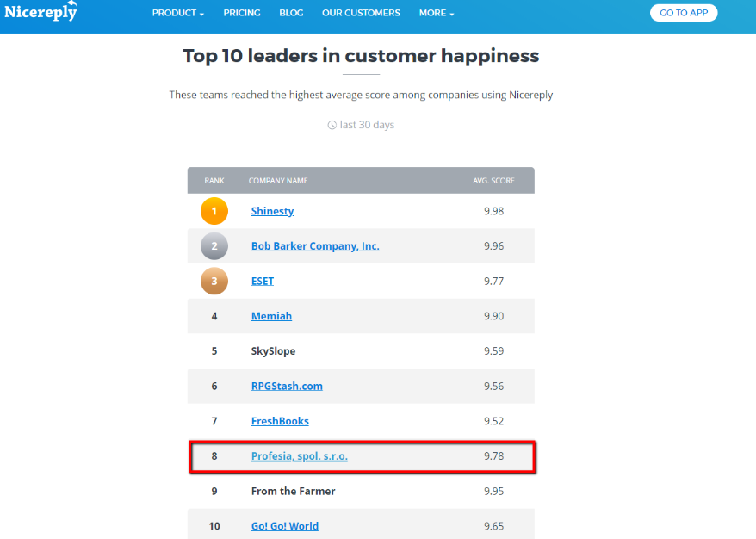Click the silver rank 2 medal
756x539 pixels.
[x=214, y=246]
